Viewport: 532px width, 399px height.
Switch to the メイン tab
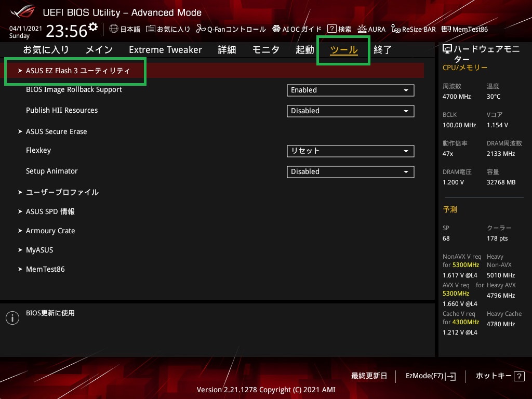coord(99,50)
